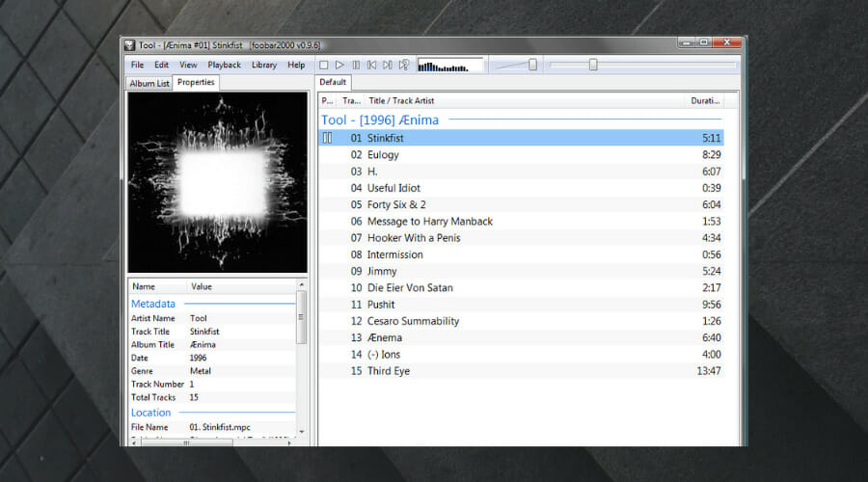Screen dimensions: 868x482
Task: Click the 13:47 duration of Third Eye
Action: [709, 371]
